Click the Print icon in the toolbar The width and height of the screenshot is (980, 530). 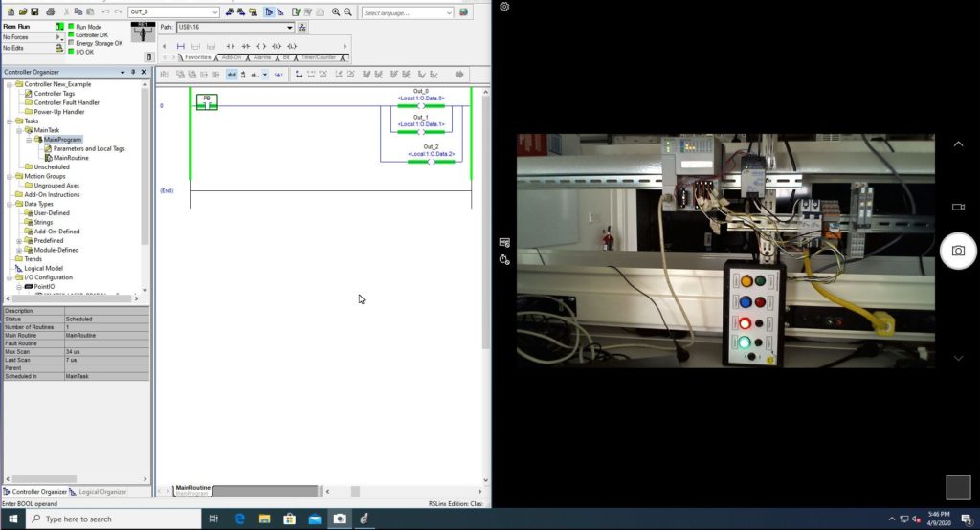pyautogui.click(x=51, y=12)
